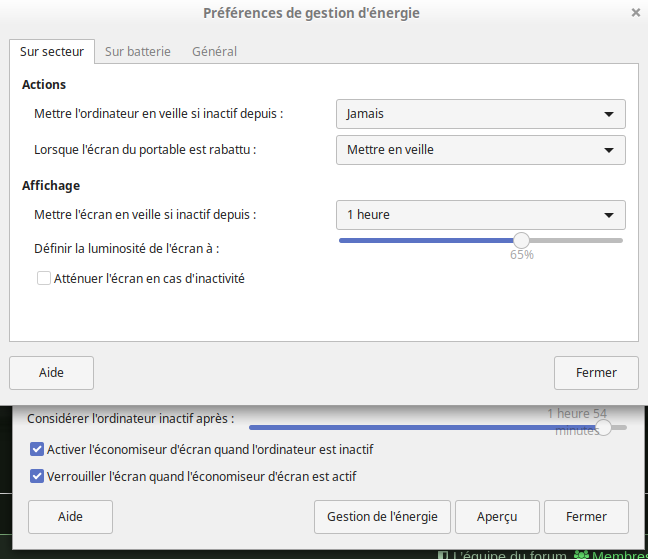Open the screen sleep dropdown showing 1 heure
The height and width of the screenshot is (559, 648).
pos(480,215)
